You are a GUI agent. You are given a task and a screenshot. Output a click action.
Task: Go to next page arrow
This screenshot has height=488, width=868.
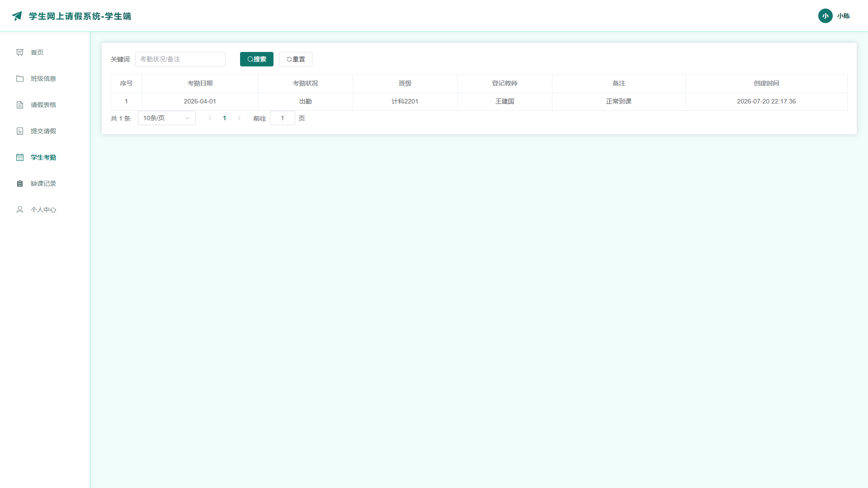tap(239, 118)
